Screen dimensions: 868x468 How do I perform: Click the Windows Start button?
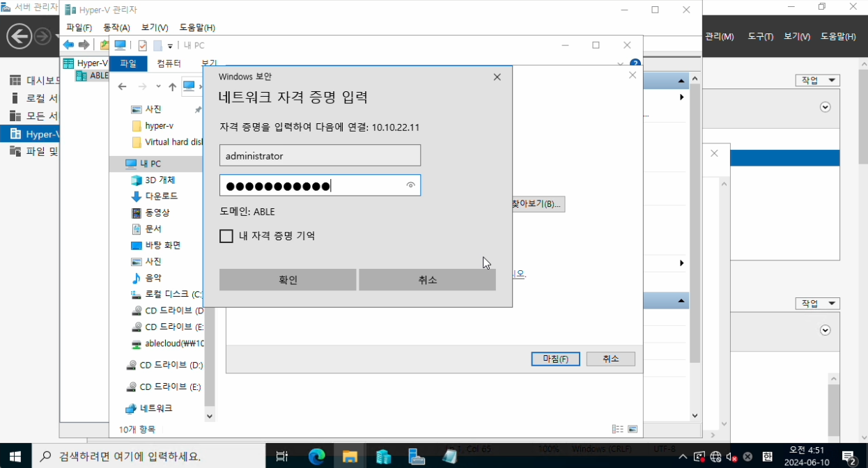15,456
